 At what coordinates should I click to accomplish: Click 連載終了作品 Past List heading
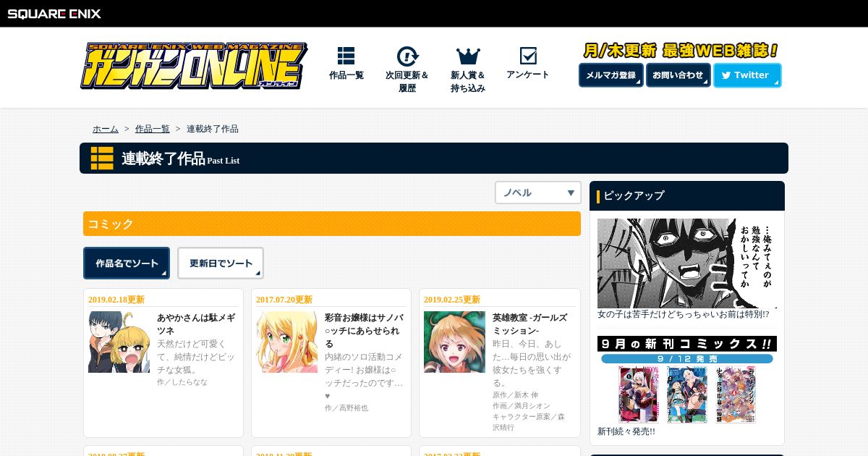point(180,159)
